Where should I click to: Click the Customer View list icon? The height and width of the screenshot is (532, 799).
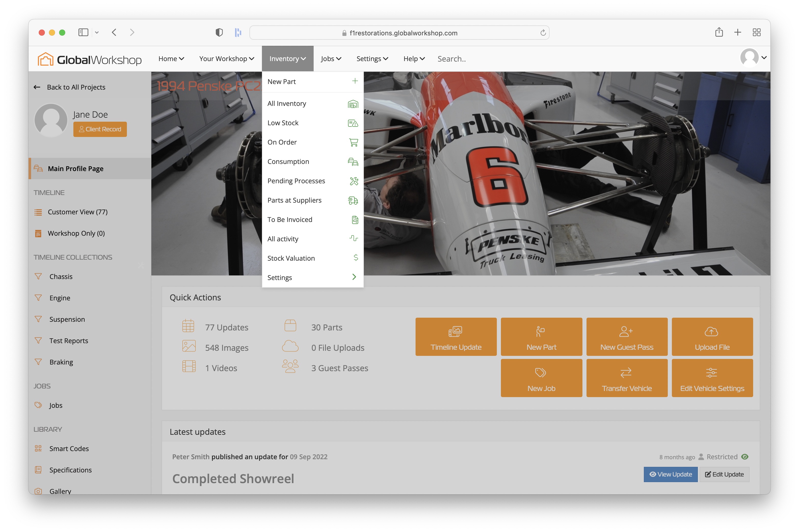coord(38,212)
